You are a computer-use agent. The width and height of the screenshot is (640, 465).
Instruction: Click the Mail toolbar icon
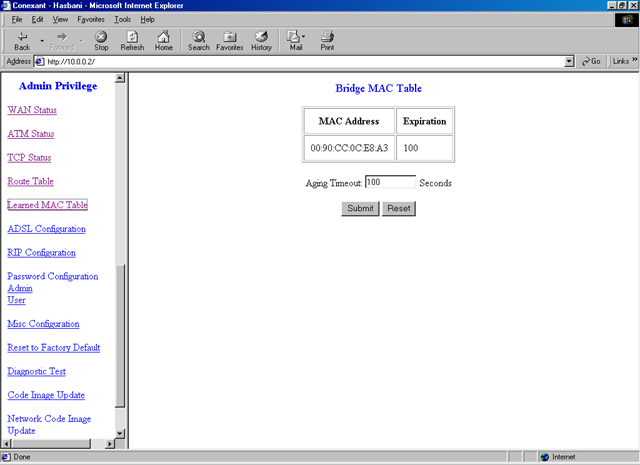click(296, 41)
